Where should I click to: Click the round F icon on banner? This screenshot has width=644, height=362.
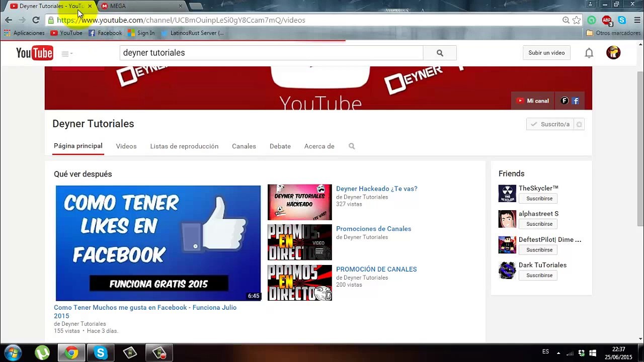(x=565, y=101)
